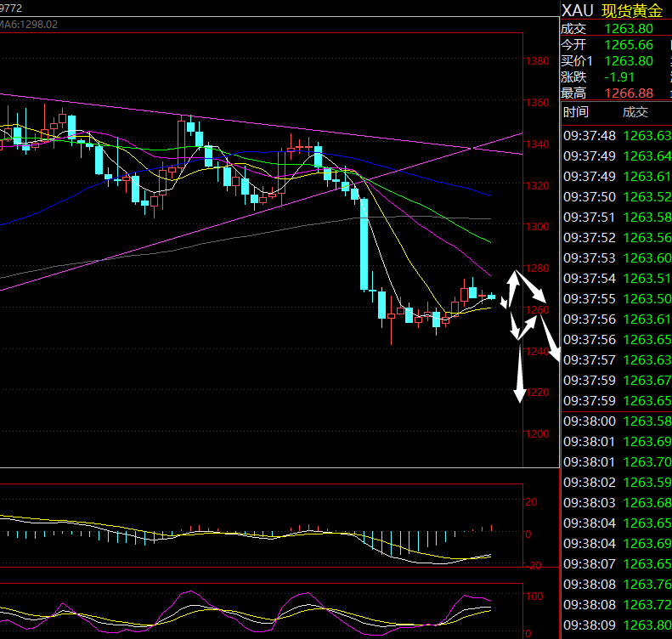672x639 pixels.
Task: Select the 买价1 value 1263.80
Action: [x=629, y=61]
